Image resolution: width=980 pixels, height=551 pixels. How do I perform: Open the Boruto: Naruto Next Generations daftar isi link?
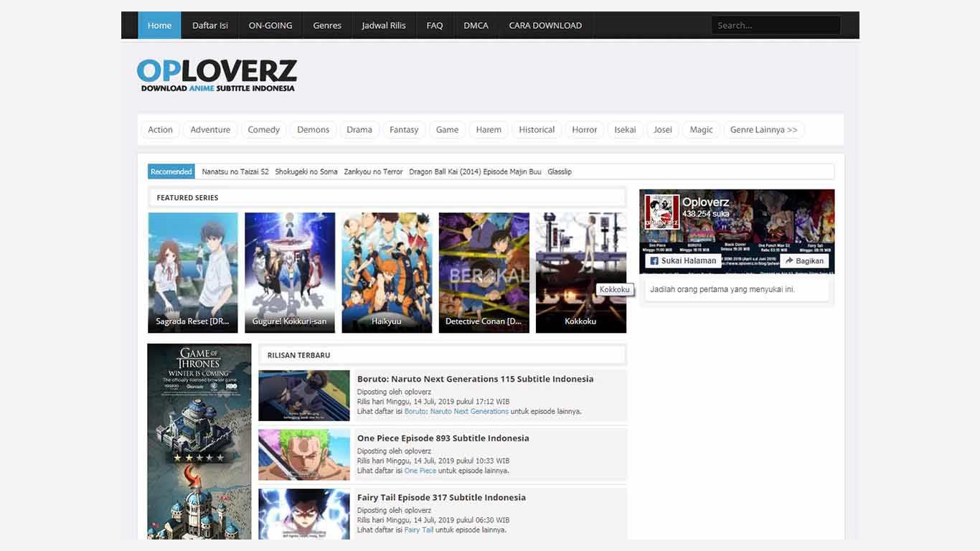tap(456, 411)
